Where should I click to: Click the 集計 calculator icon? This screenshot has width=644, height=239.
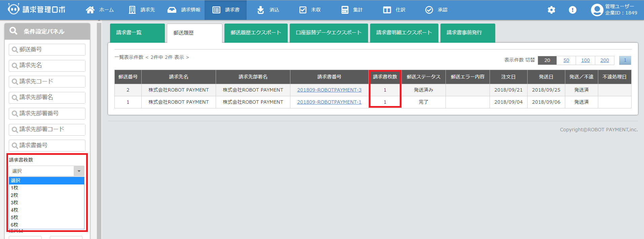click(x=345, y=10)
